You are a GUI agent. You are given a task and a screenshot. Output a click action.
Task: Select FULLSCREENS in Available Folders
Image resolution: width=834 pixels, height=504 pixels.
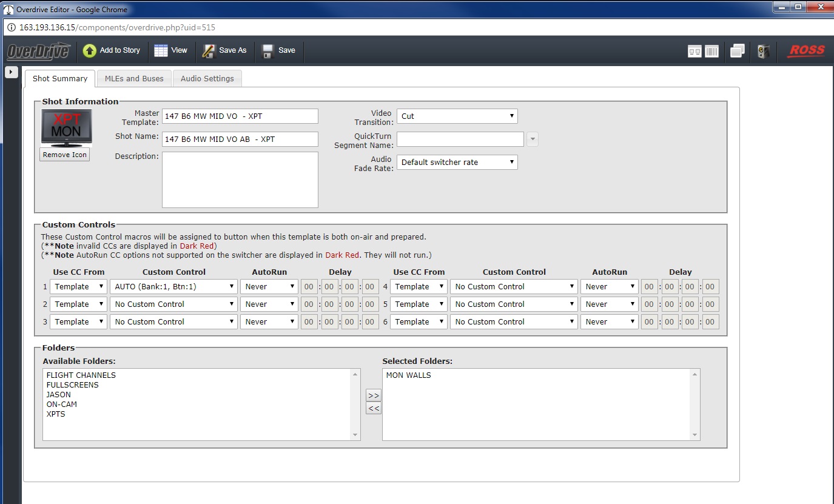(72, 385)
